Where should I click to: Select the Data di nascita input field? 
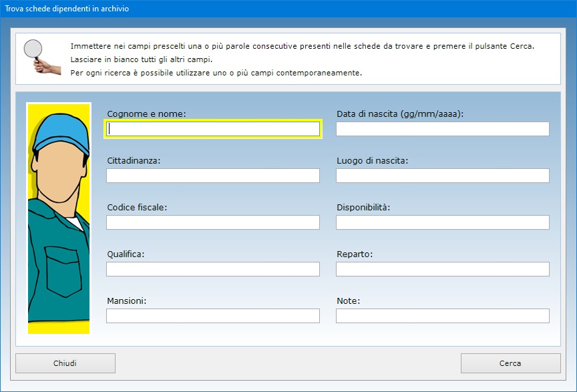click(x=443, y=129)
